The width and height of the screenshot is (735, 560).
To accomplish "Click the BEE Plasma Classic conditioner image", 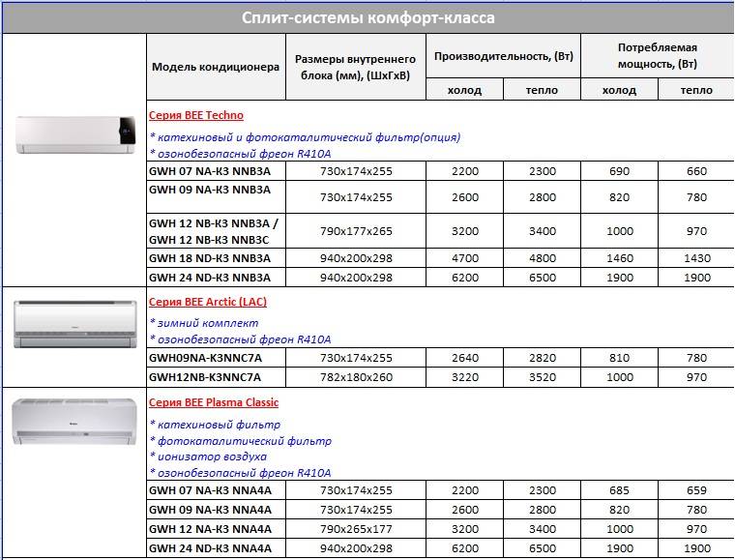I will [x=74, y=422].
